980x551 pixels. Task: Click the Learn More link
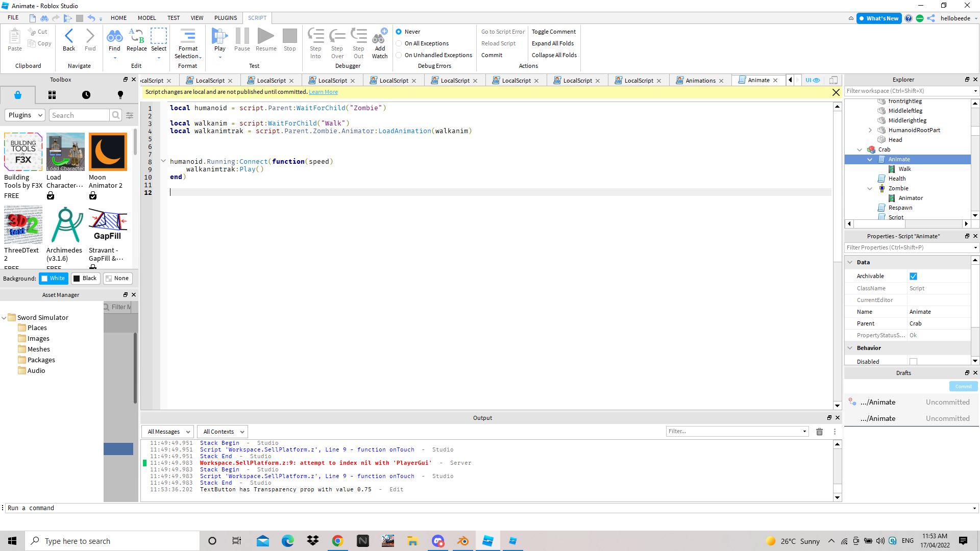[323, 92]
